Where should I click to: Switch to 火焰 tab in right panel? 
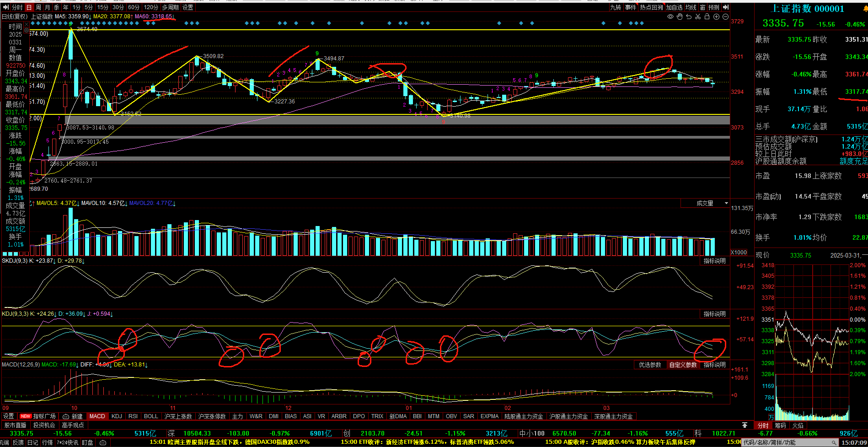pyautogui.click(x=798, y=425)
